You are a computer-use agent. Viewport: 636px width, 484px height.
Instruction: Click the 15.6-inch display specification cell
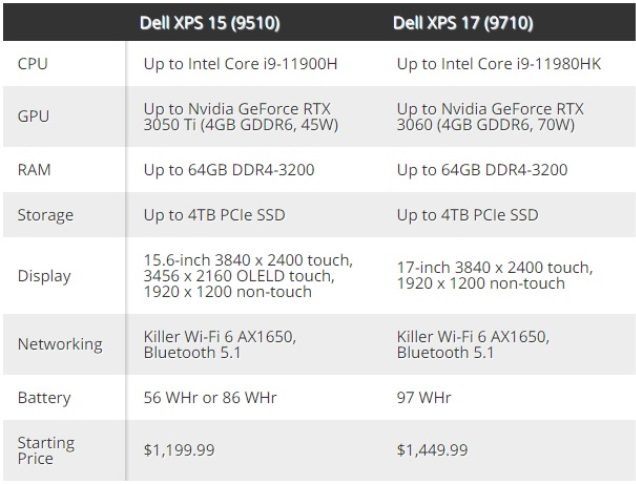click(x=244, y=276)
